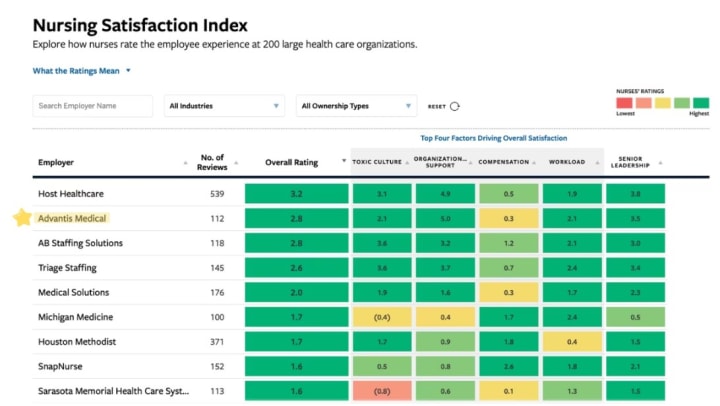The image size is (720, 406).
Task: Sort by Compensation column arrow
Action: tap(534, 163)
